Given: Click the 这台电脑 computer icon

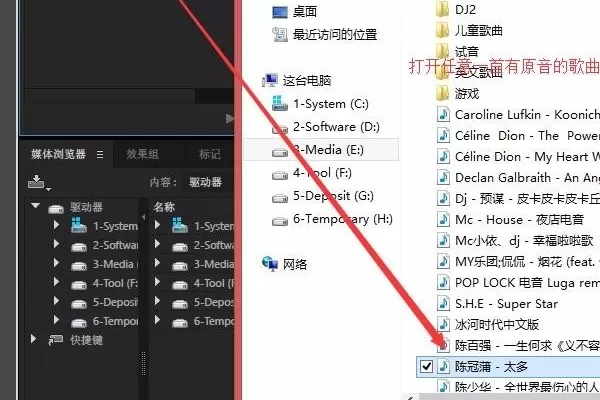Looking at the screenshot, I should click(270, 81).
